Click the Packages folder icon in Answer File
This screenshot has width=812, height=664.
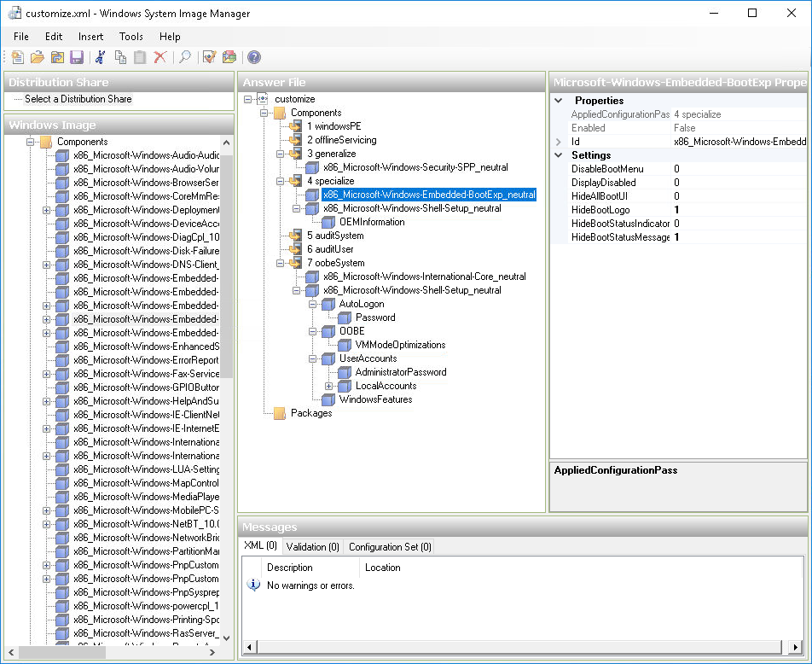(280, 413)
